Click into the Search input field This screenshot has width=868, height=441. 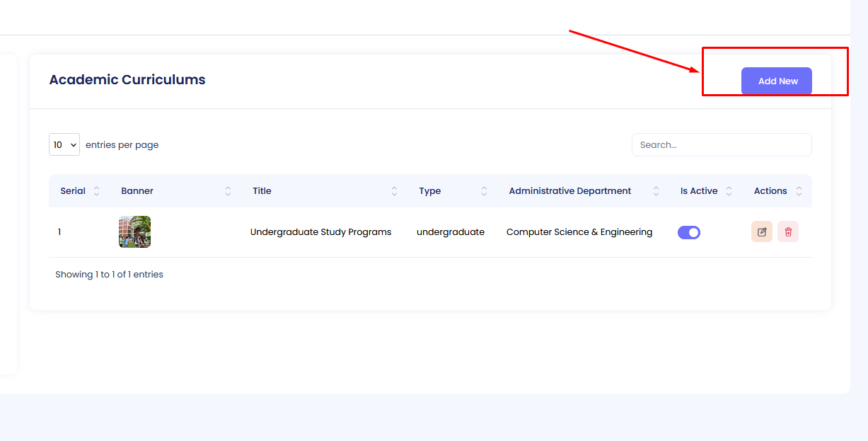721,145
